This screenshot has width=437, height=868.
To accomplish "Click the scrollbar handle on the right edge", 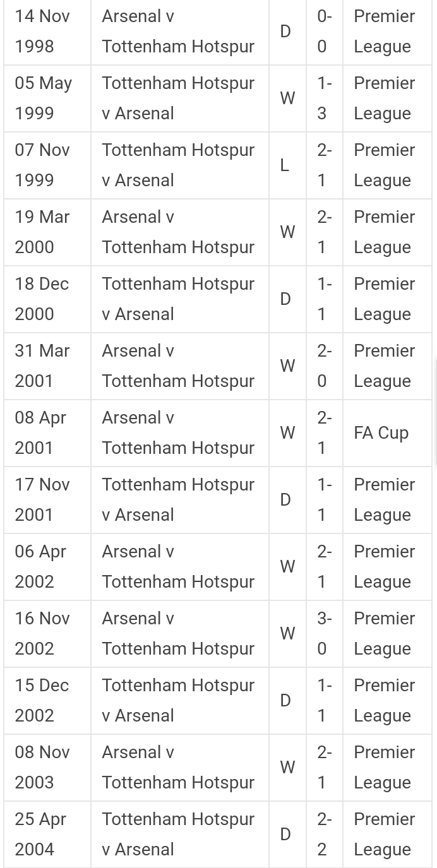I will 435,413.
